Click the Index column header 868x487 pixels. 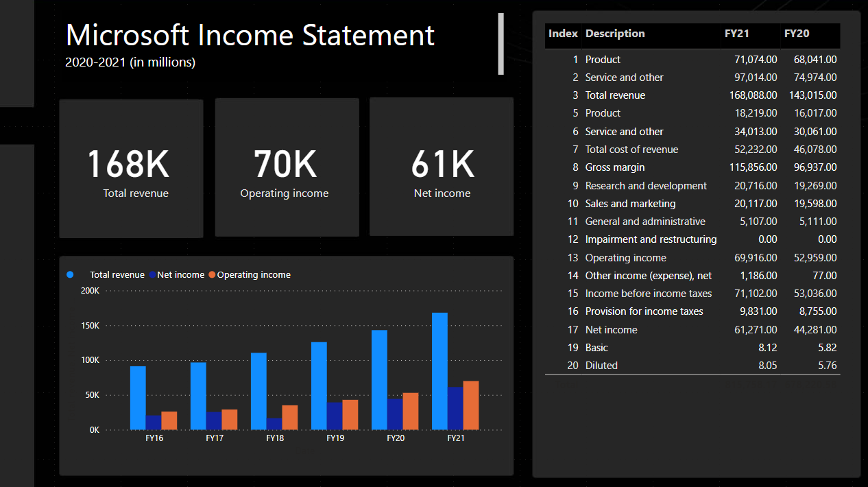point(563,34)
